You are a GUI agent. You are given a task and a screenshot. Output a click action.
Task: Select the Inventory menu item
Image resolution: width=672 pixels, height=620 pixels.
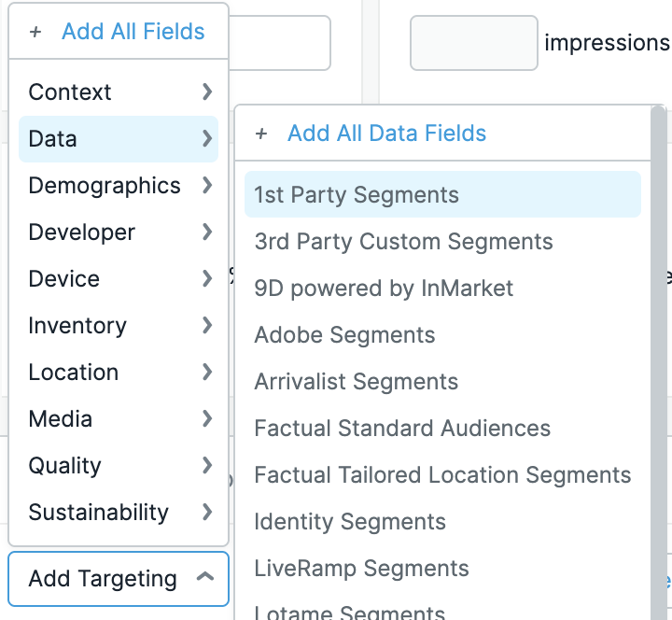pyautogui.click(x=77, y=326)
